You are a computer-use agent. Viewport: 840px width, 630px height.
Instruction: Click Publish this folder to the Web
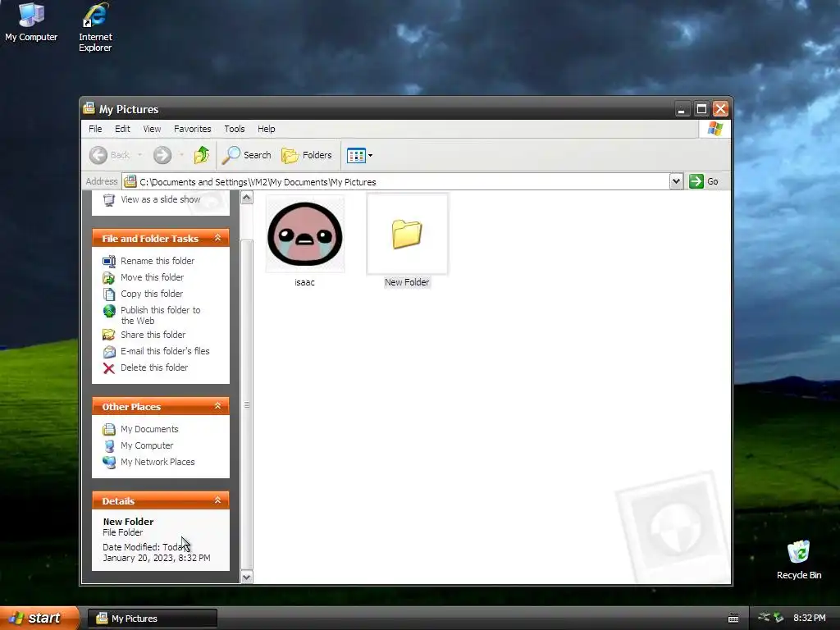[160, 316]
